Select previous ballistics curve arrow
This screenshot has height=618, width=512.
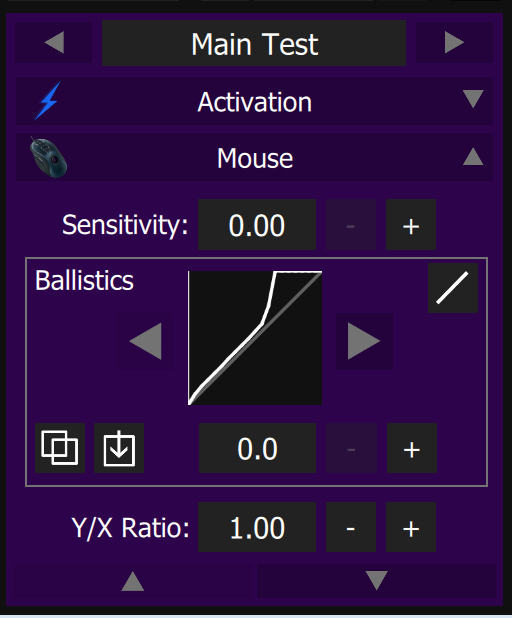[145, 341]
